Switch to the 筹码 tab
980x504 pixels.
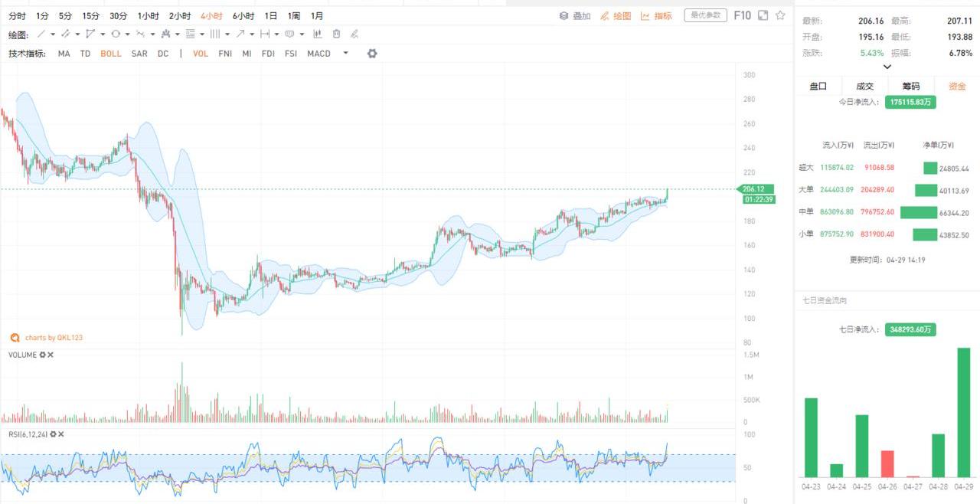[x=910, y=87]
